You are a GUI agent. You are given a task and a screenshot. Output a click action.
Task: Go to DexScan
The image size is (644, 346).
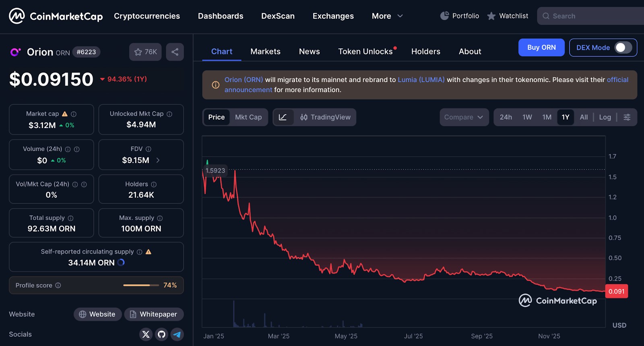pyautogui.click(x=278, y=16)
